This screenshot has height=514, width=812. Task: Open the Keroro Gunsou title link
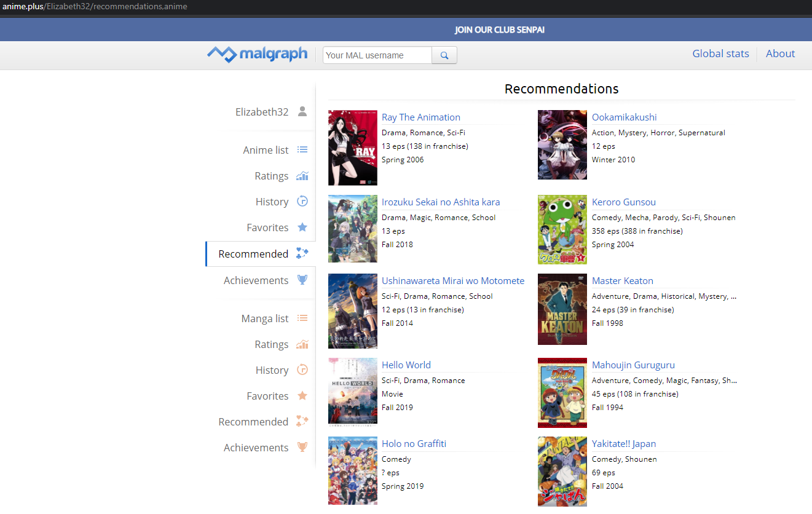624,202
